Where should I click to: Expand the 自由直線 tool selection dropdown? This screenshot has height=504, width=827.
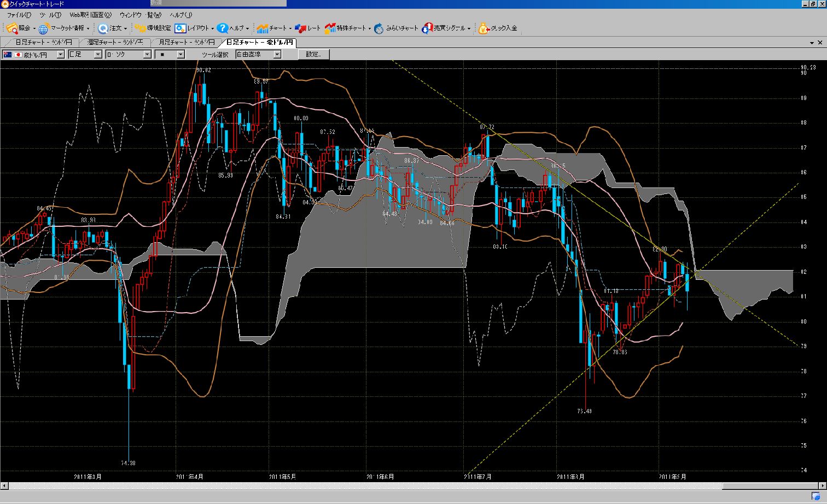[277, 54]
